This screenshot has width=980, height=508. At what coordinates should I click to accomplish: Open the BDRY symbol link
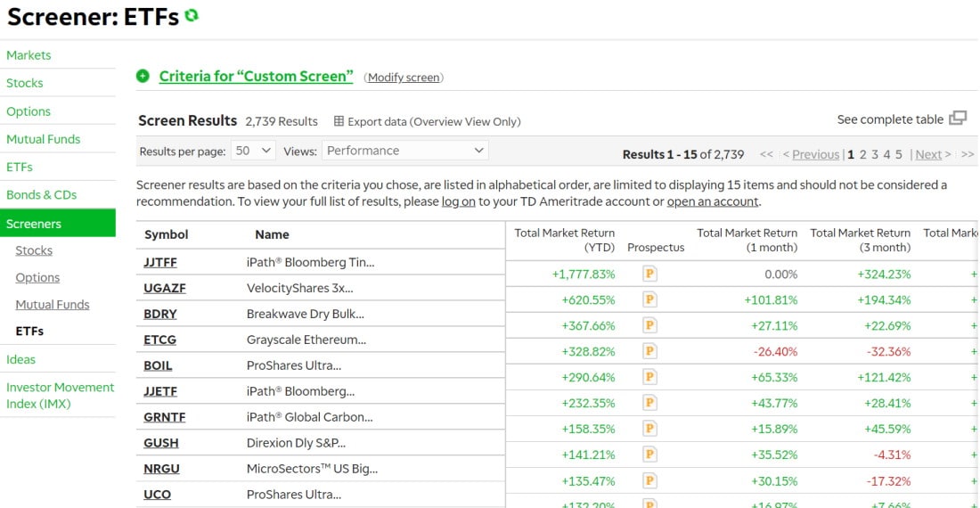tap(160, 314)
